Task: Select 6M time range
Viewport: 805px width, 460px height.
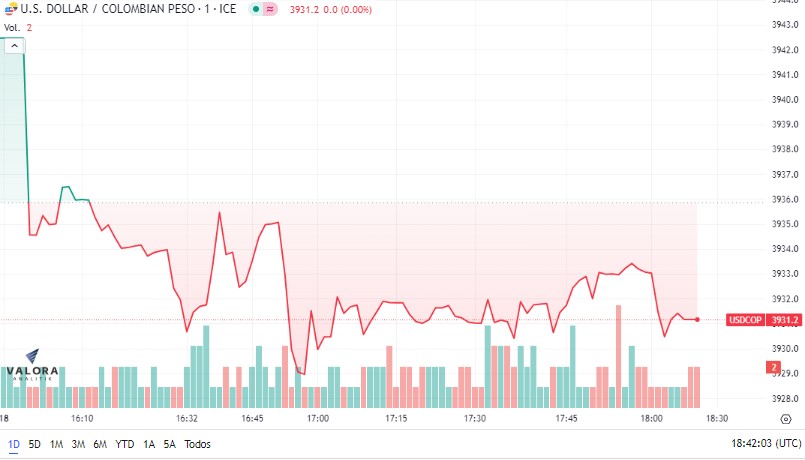Action: 100,444
